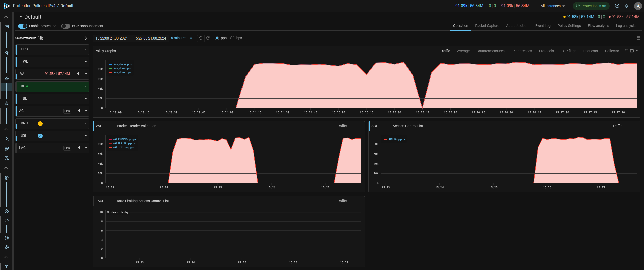Click the time range date field
Screen dimensions: 644x270
131,38
